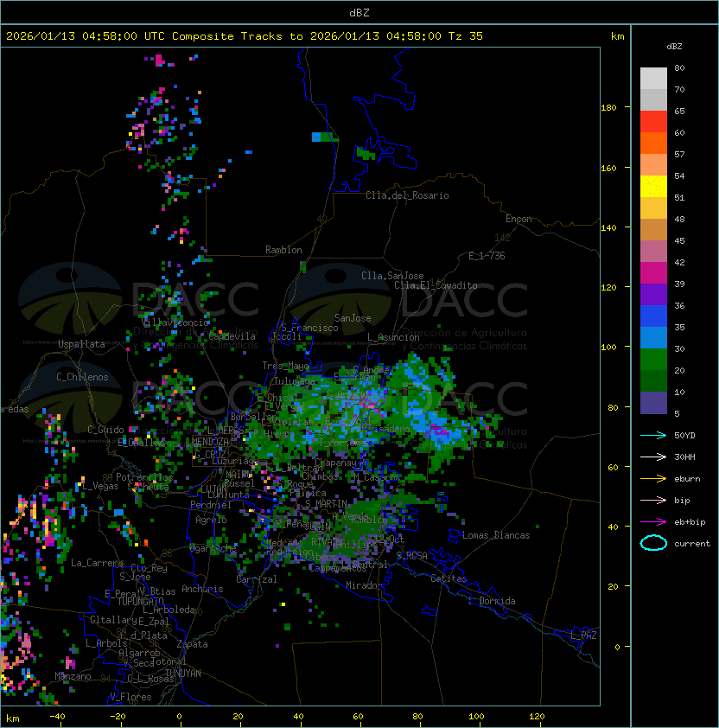This screenshot has height=728, width=719.
Task: Click the 'Zapata' map label
Action: click(192, 644)
